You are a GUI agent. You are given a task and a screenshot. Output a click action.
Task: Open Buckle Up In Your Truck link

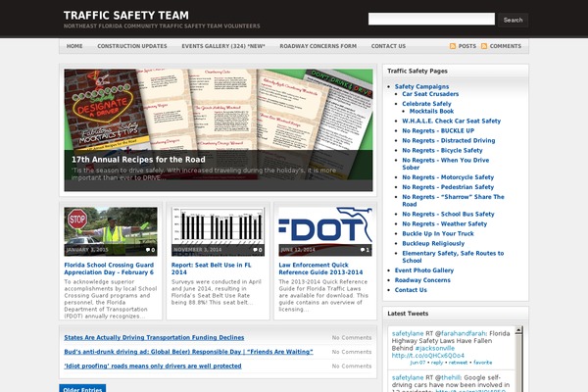(x=438, y=233)
